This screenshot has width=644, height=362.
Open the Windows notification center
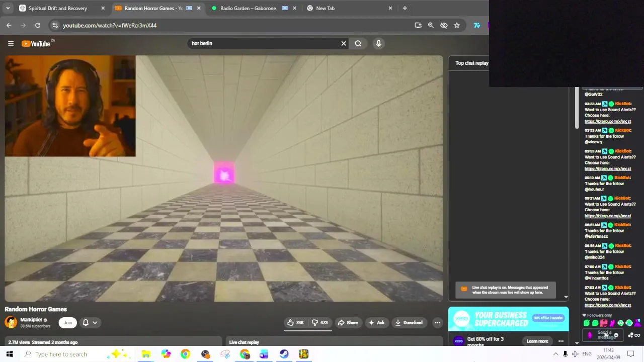pyautogui.click(x=631, y=354)
